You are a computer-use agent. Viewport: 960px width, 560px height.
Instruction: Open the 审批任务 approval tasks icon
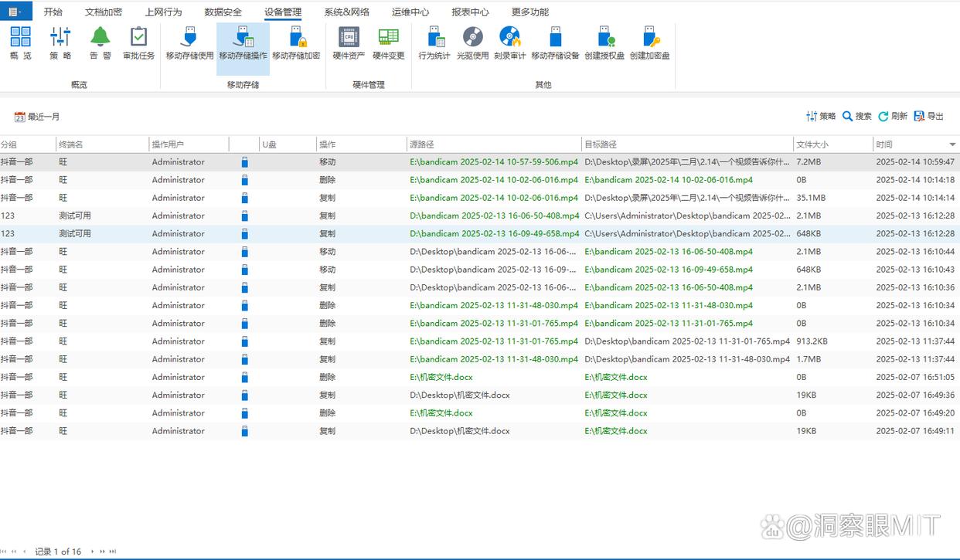(138, 43)
